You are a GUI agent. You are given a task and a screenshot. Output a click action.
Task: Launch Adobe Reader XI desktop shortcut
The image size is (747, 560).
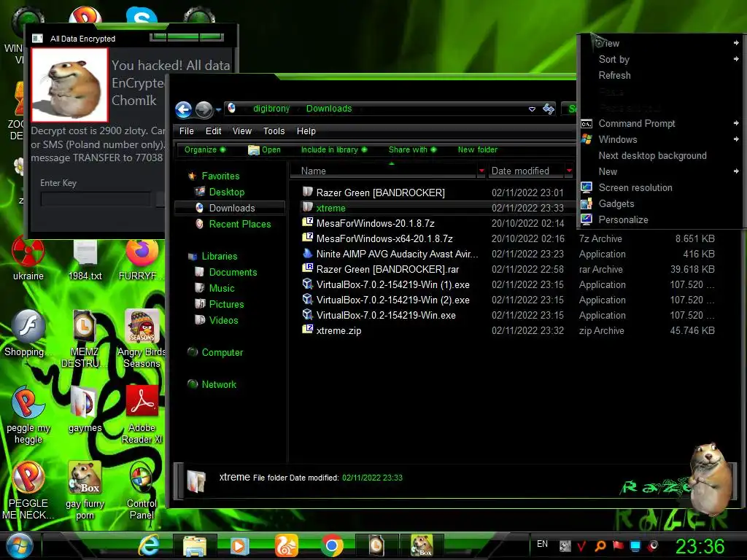pyautogui.click(x=142, y=414)
